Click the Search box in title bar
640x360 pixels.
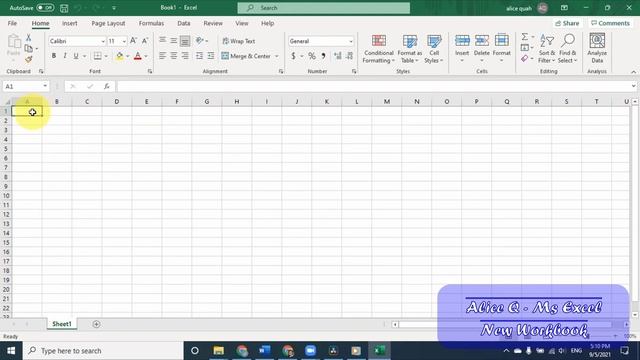(324, 8)
